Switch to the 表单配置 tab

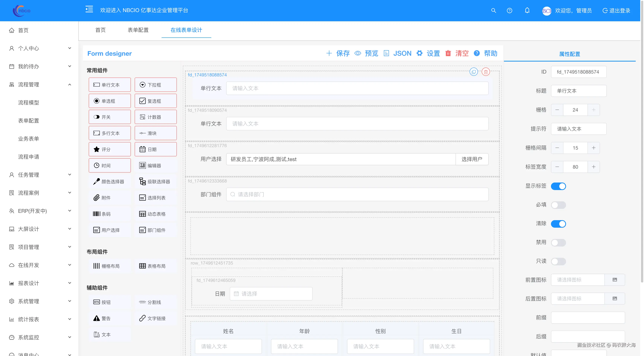click(138, 30)
